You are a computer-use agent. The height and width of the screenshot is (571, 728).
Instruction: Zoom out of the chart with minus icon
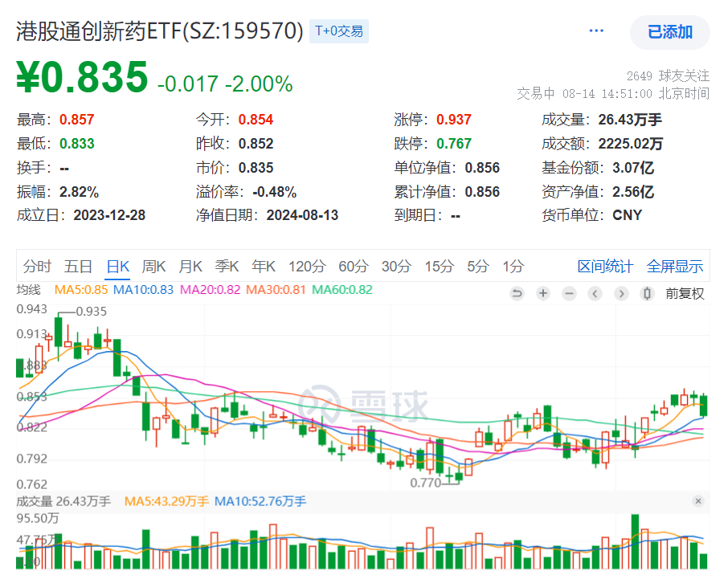(569, 294)
